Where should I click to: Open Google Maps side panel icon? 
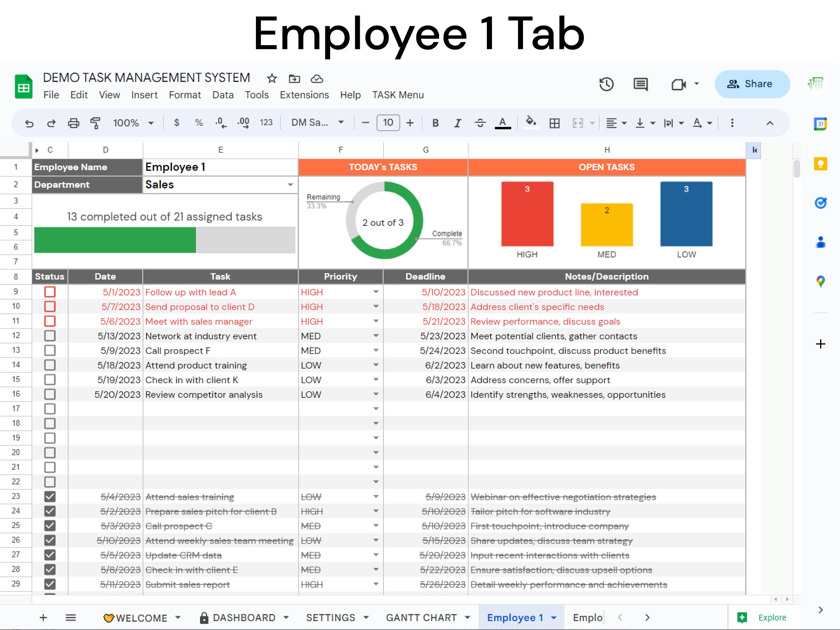820,281
